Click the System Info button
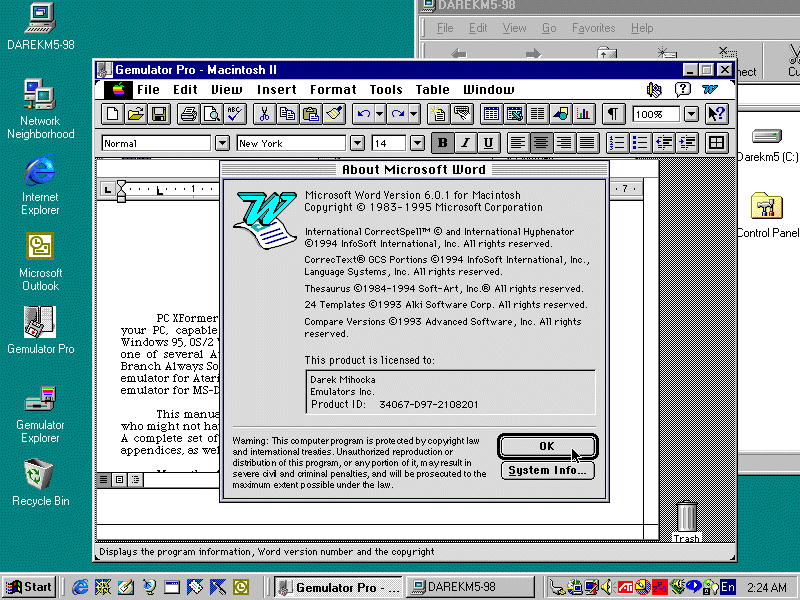 [547, 470]
